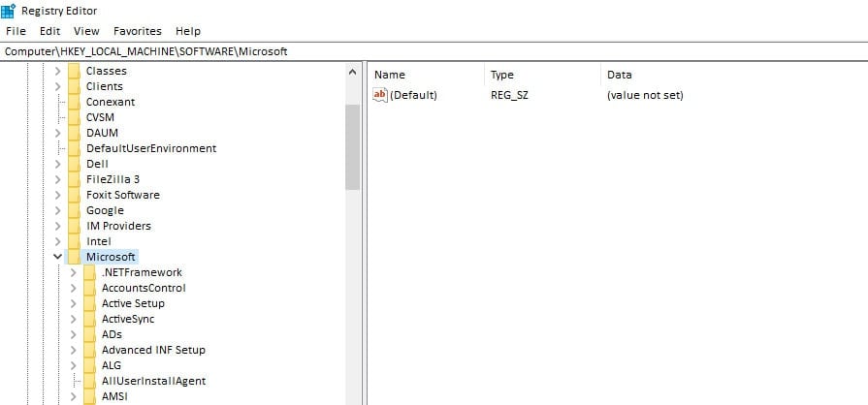Image resolution: width=868 pixels, height=405 pixels.
Task: Expand the Active Setup key
Action: (73, 303)
